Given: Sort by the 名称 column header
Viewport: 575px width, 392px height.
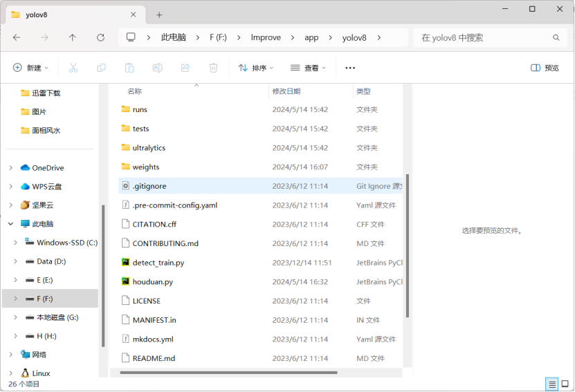Looking at the screenshot, I should [135, 91].
